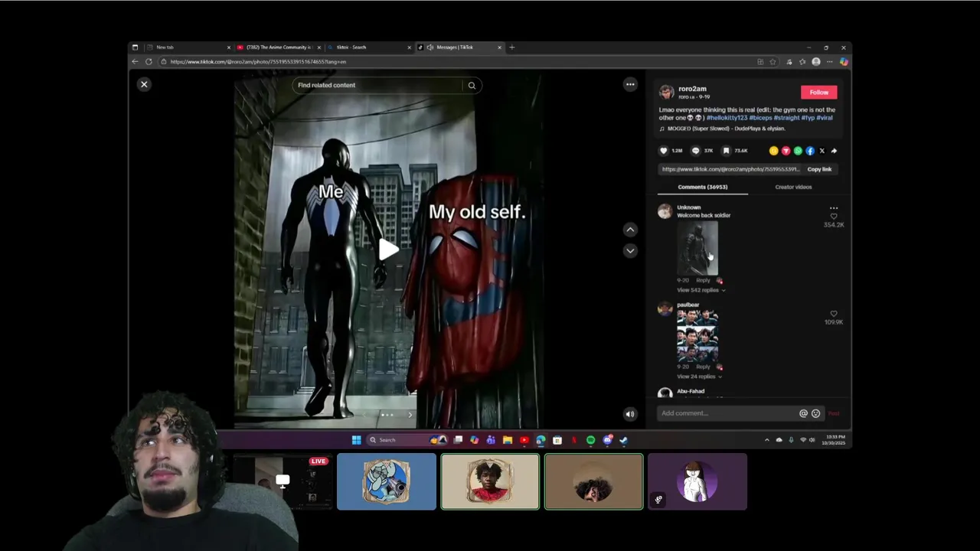
Task: Switch to tiktok - Search tab
Action: 368,47
